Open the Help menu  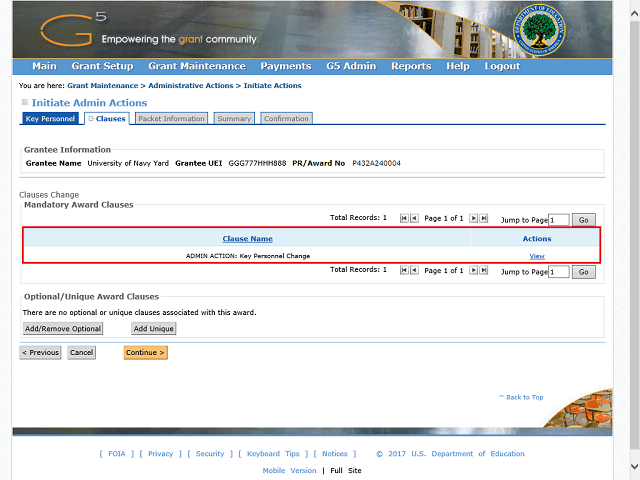[458, 66]
